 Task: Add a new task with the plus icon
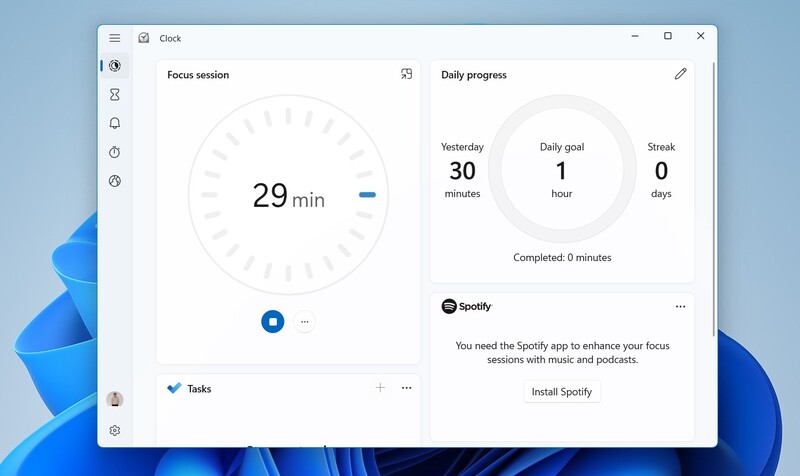pyautogui.click(x=380, y=388)
